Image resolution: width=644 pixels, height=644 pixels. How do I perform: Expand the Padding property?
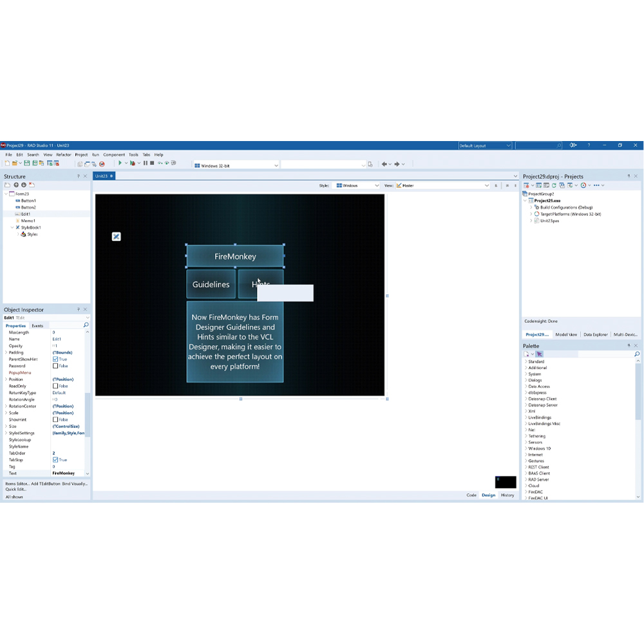[6, 352]
